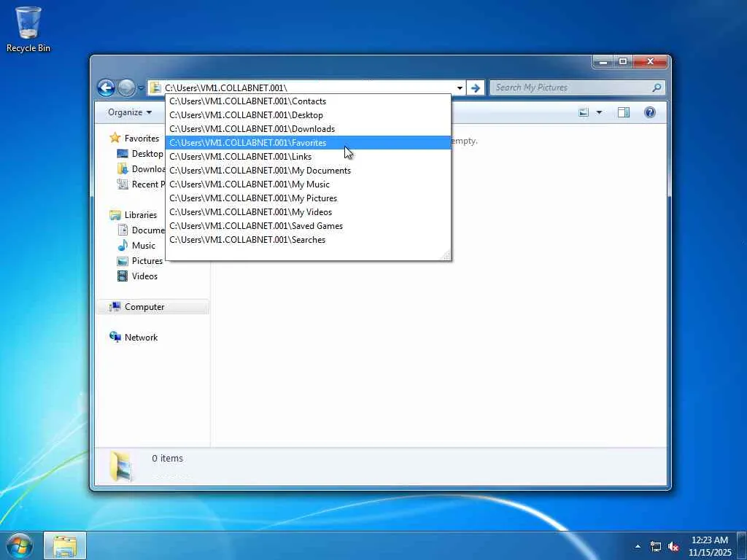The width and height of the screenshot is (747, 560).
Task: Click the search magnifier icon
Action: click(657, 87)
